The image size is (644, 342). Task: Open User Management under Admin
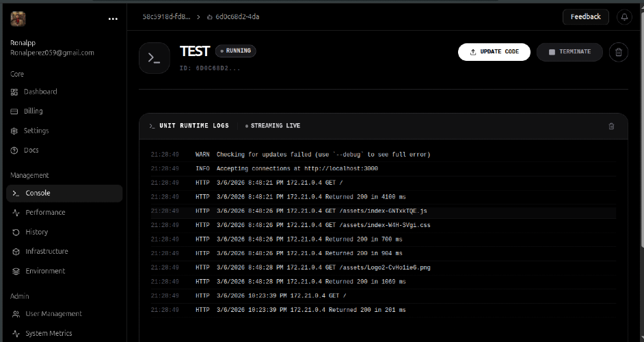(x=53, y=314)
